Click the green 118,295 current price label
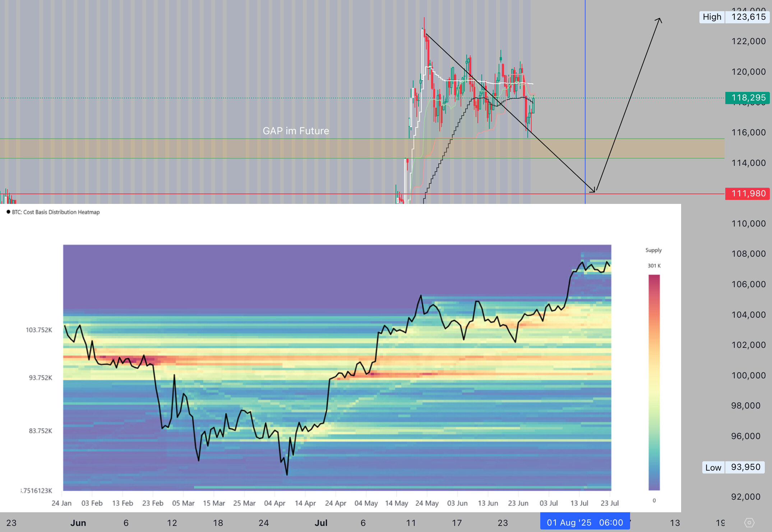The image size is (772, 532). 748,98
